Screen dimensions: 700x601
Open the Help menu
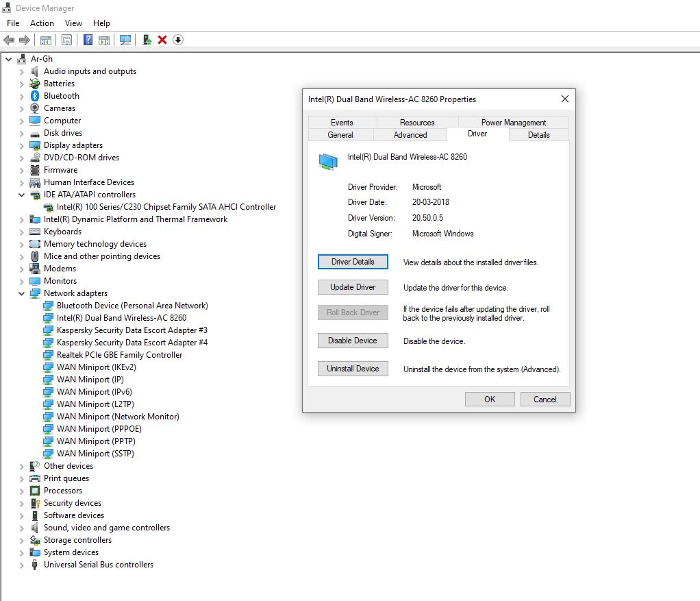tap(101, 23)
